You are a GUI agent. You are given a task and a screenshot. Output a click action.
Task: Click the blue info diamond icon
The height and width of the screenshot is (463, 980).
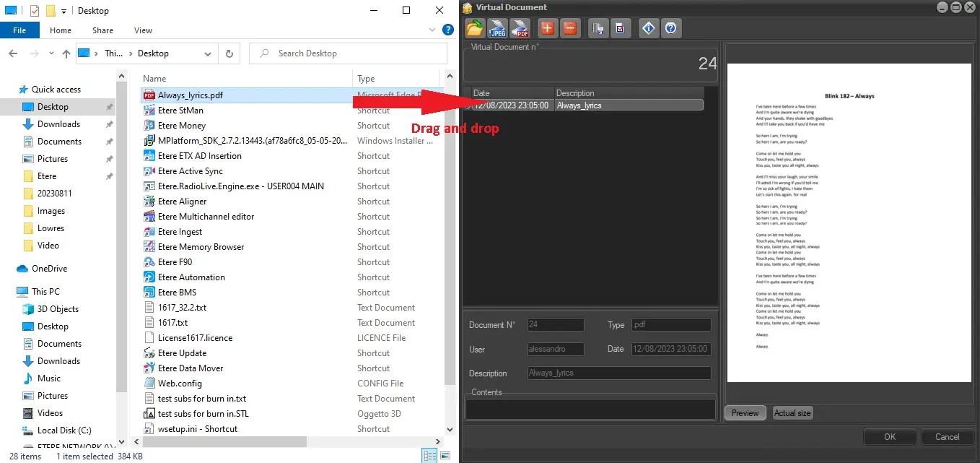pos(649,28)
